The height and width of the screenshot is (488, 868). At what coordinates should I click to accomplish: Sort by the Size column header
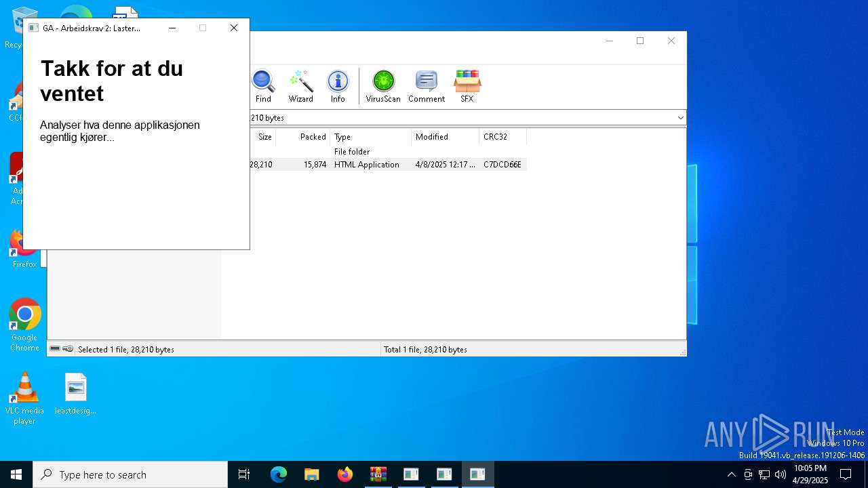coord(264,137)
